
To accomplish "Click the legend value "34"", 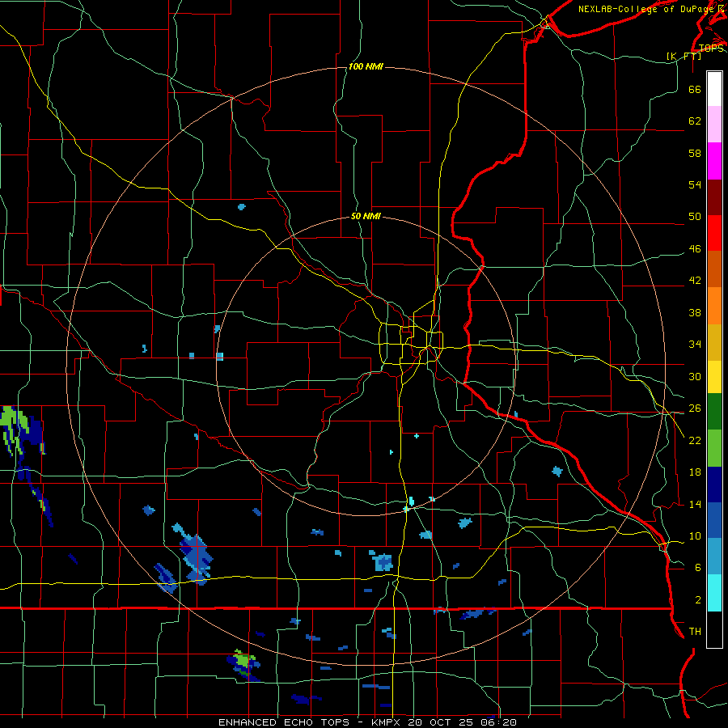I will coord(695,345).
